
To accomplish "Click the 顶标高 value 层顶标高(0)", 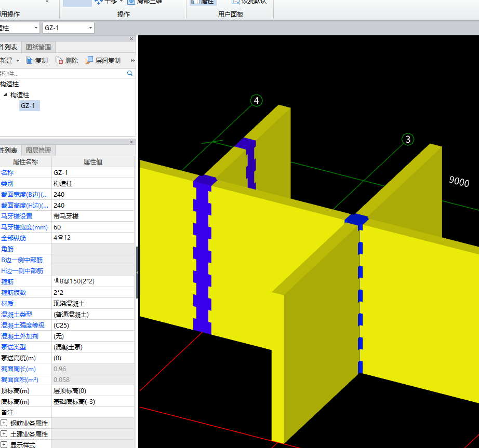I will (93, 390).
